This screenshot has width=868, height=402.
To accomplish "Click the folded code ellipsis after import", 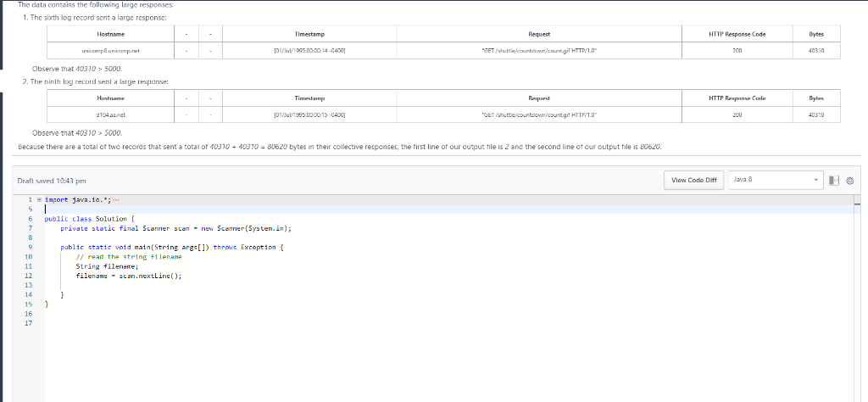I will 115,199.
